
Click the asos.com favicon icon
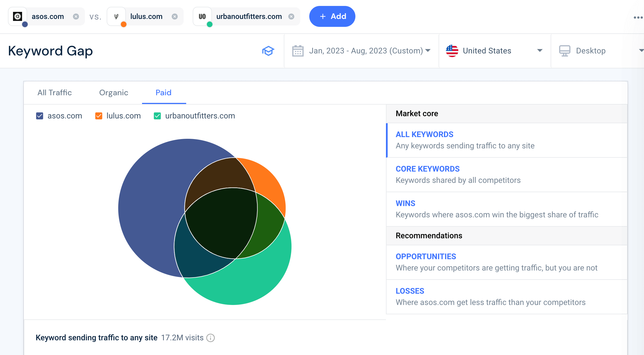18,16
